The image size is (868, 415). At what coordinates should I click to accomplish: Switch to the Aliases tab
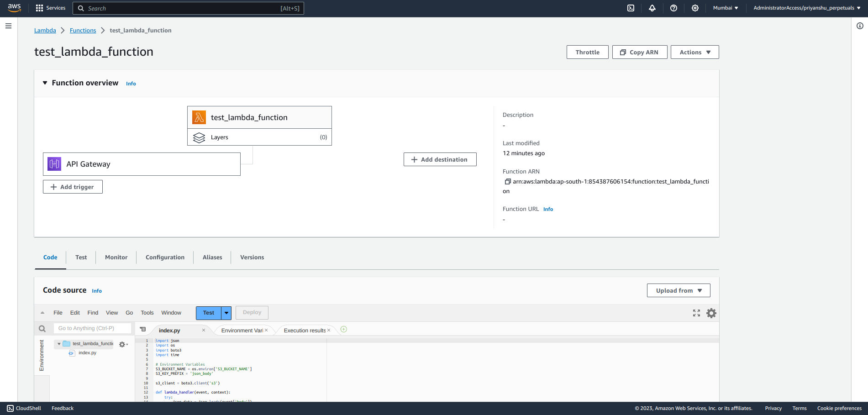coord(212,257)
